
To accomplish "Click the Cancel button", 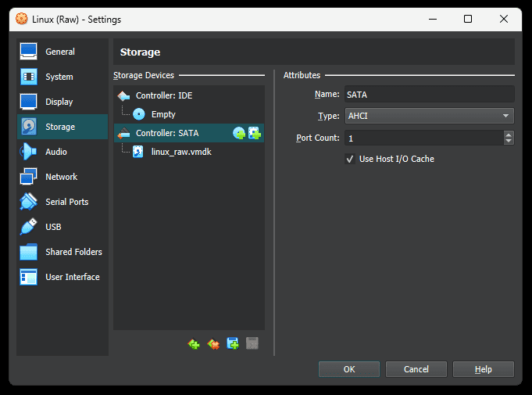I will pos(416,369).
